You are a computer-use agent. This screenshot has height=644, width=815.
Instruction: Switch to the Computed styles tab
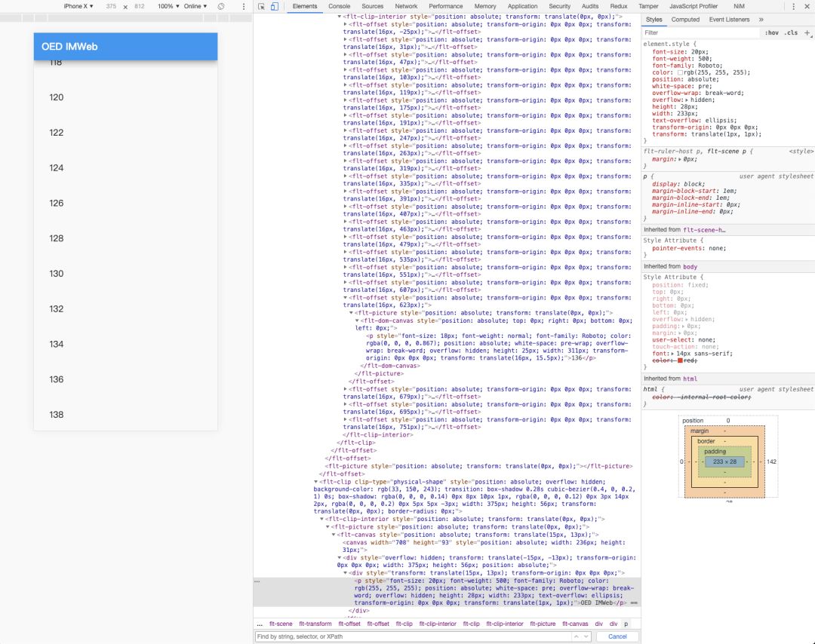point(685,19)
